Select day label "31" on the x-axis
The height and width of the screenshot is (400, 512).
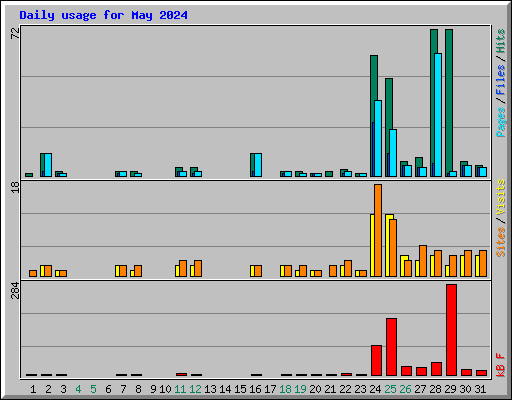click(480, 389)
